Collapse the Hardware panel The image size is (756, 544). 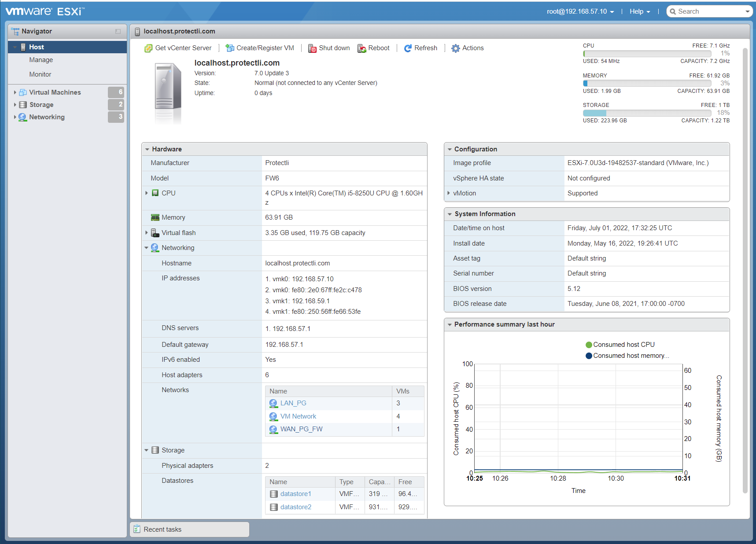[x=147, y=150]
